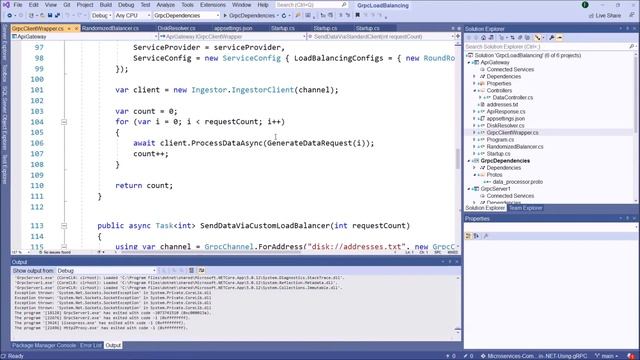The height and width of the screenshot is (360, 640).
Task: Close the GrpcClientWrapper.cs tab
Action: [76, 28]
